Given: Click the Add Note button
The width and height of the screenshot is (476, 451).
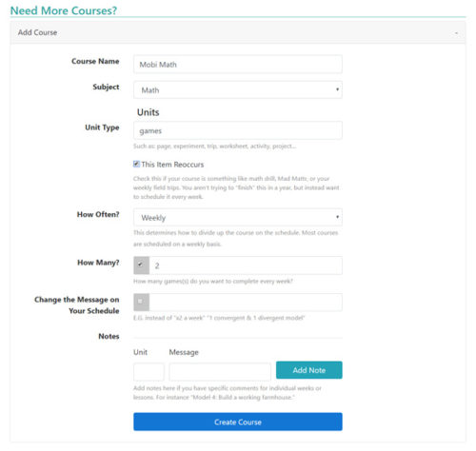Looking at the screenshot, I should click(x=309, y=370).
